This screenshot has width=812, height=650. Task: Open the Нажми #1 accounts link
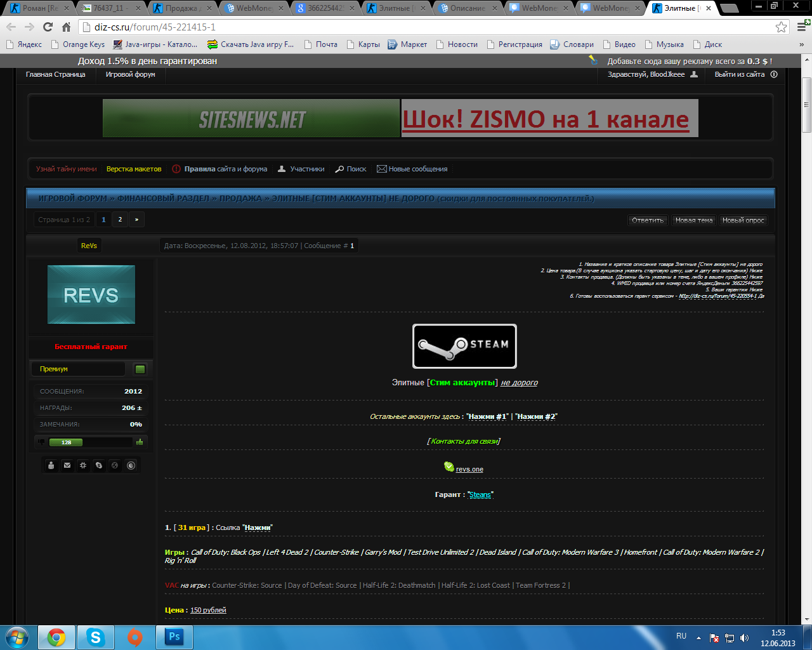coord(488,416)
